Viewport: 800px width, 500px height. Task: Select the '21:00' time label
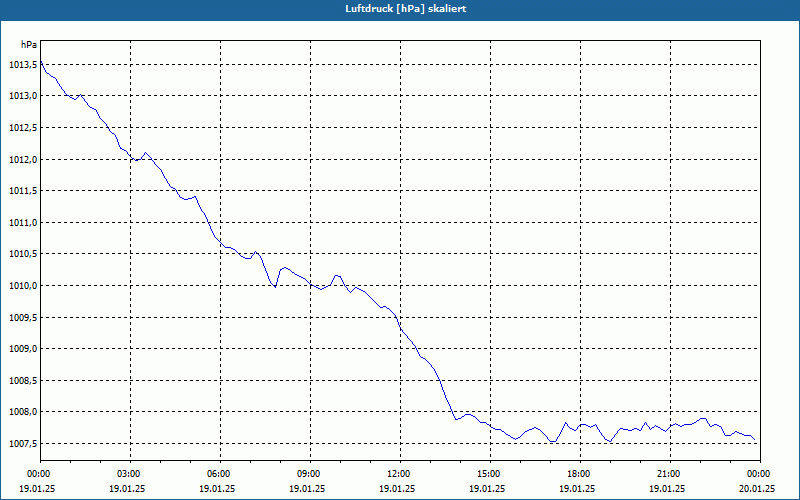pos(670,474)
